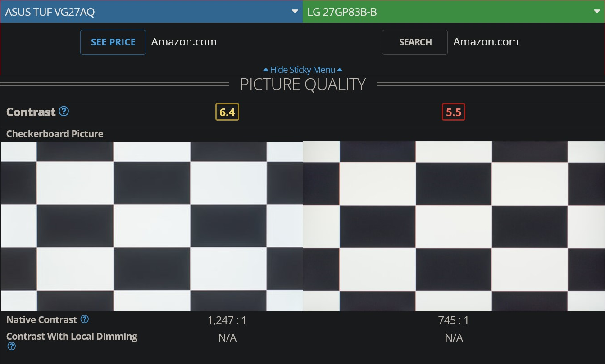Open the Contrast help question-mark icon
The width and height of the screenshot is (605, 364).
[x=64, y=111]
